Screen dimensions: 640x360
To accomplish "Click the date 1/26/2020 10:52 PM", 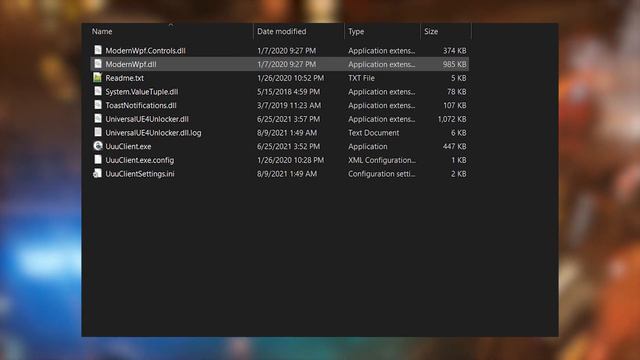I will (290, 78).
